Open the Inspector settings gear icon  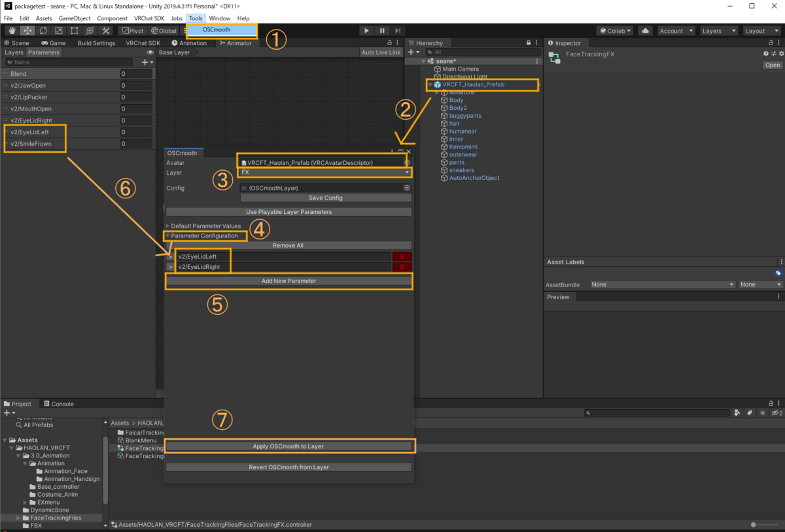click(780, 54)
